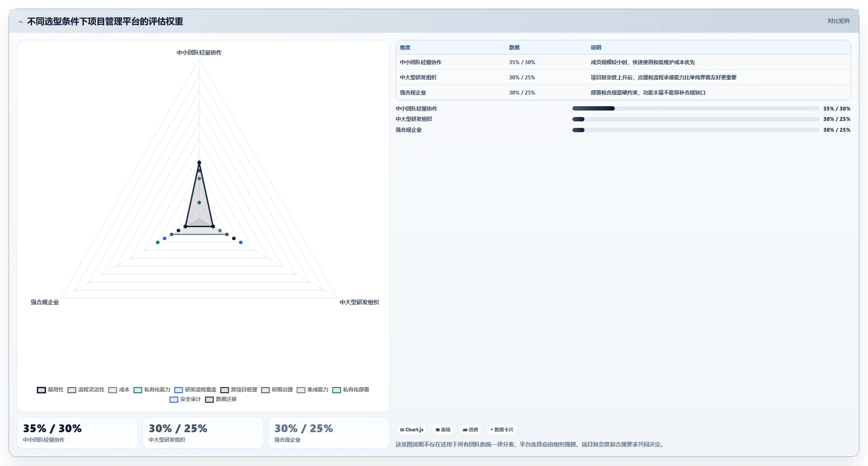Screen dimensions: 868x466
Task: Toggle the 集成能力 legend series
Action: coord(313,390)
